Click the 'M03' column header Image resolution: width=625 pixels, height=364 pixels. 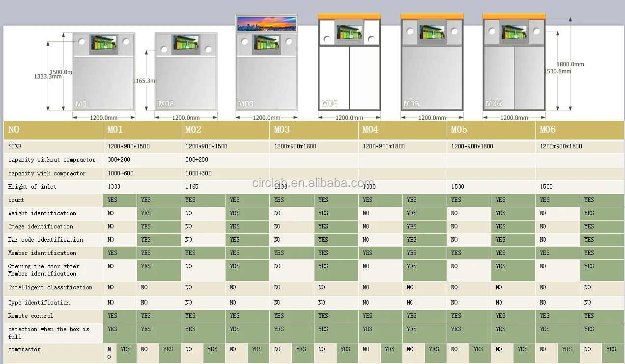314,130
